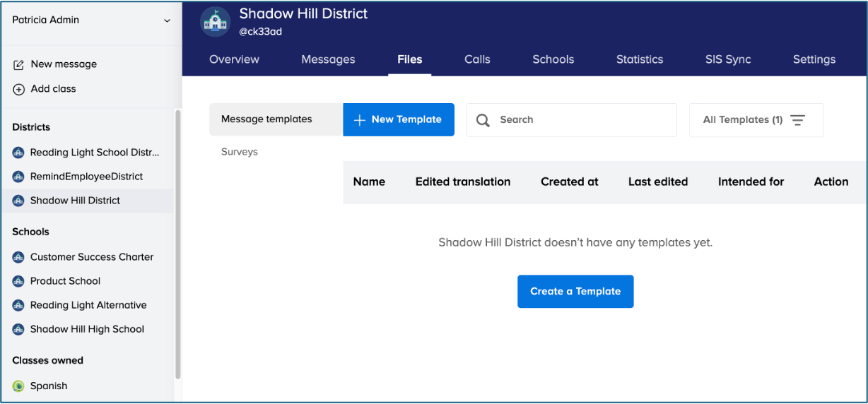Open RemindEmployeeDistrict in the sidebar
The width and height of the screenshot is (868, 404).
pos(86,177)
